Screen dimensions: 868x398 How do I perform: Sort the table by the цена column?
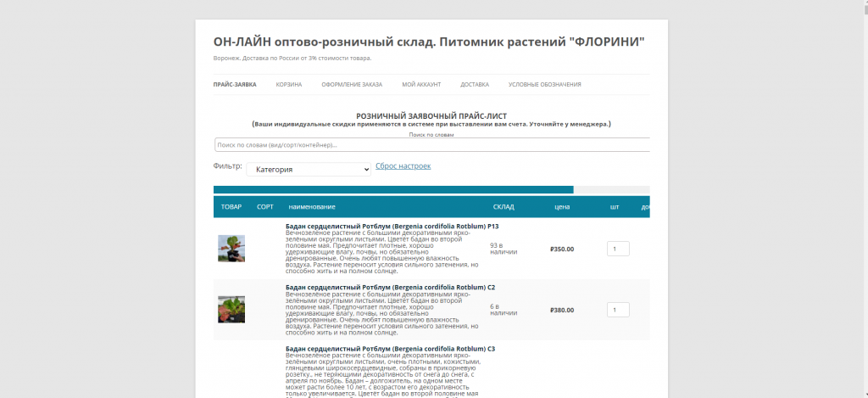coord(561,207)
